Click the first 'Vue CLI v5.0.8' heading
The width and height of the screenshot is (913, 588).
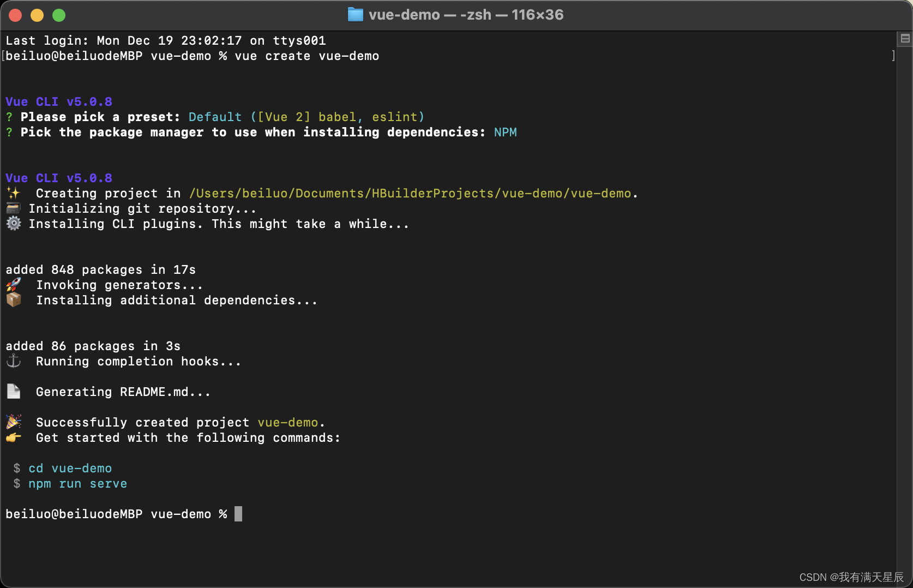coord(59,101)
